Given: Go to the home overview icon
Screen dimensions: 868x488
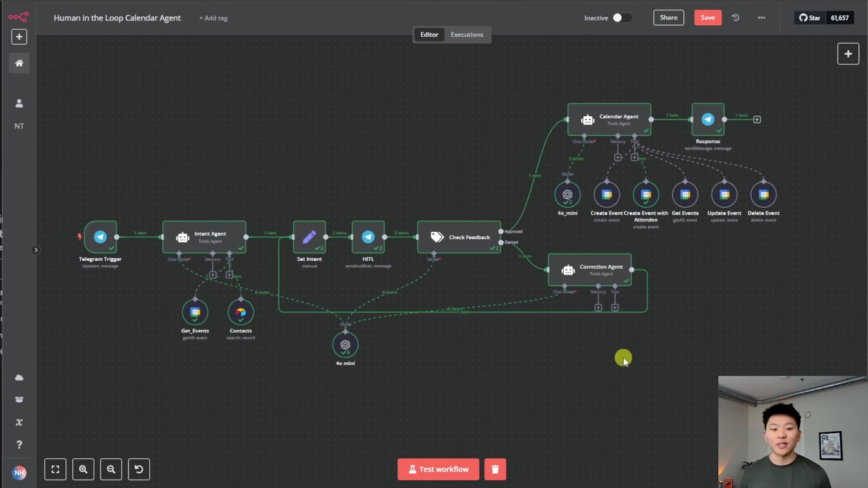Looking at the screenshot, I should 19,63.
